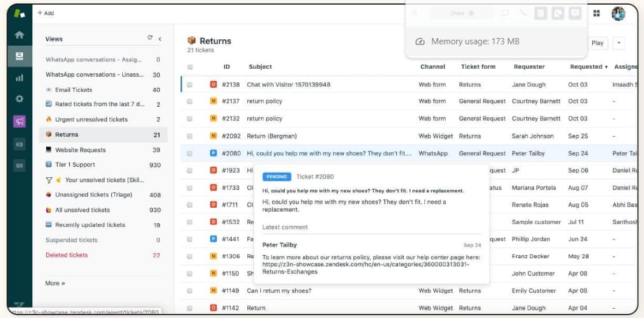Viewport: 644px width, 318px height.
Task: Open Suspended tickets link
Action: point(71,240)
